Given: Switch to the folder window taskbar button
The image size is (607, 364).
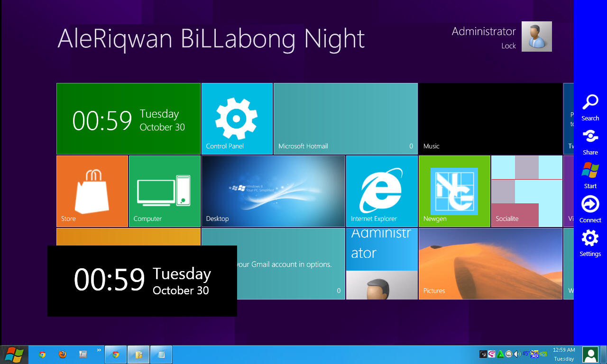Looking at the screenshot, I should (138, 355).
